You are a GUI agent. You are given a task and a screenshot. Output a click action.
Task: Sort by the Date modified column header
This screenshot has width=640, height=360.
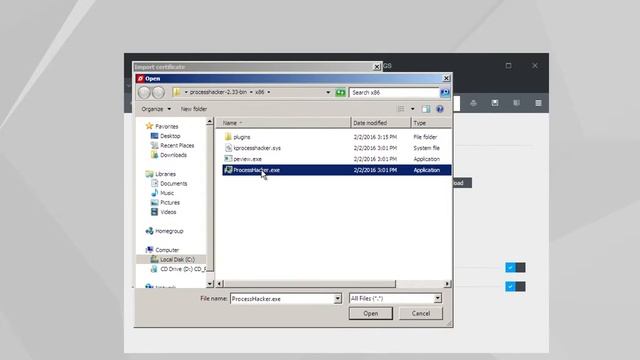click(381, 123)
